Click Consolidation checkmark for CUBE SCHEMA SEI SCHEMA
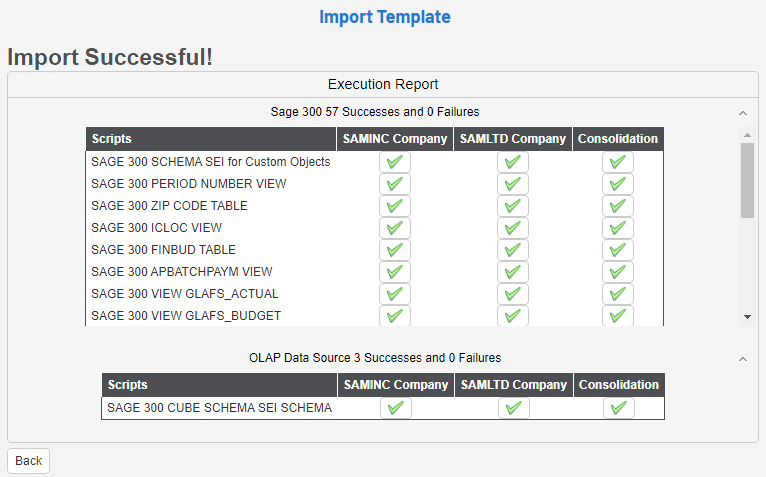The image size is (766, 477). [619, 408]
